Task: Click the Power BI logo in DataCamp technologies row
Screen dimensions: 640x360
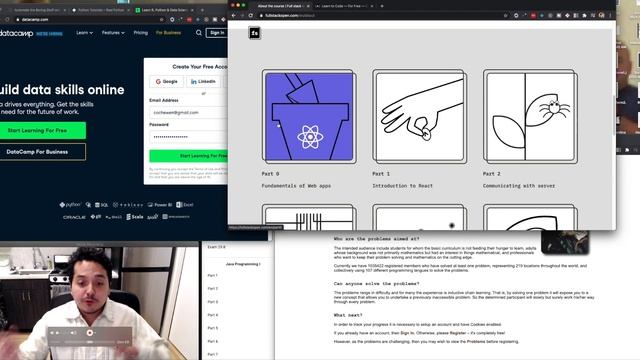Action: tap(160, 205)
